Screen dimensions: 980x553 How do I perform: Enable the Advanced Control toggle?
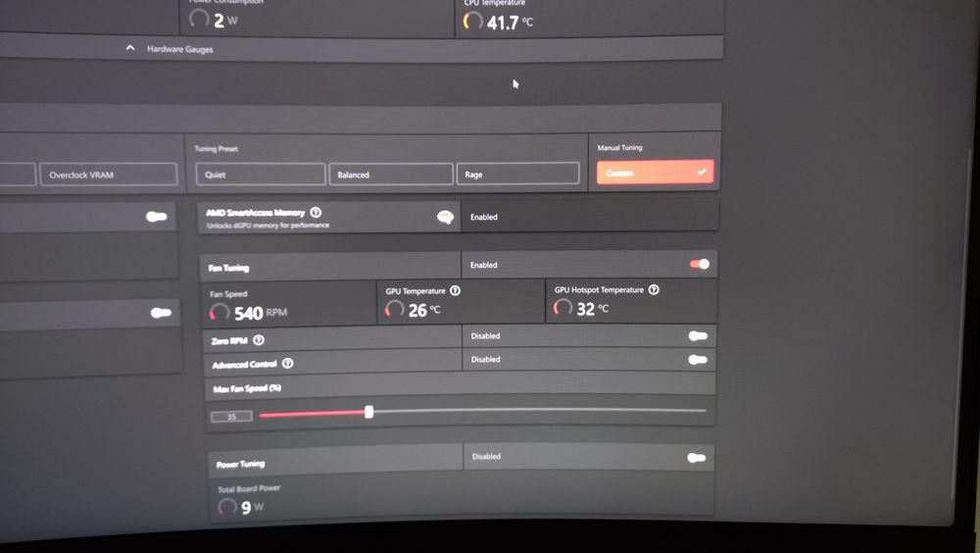coord(698,360)
